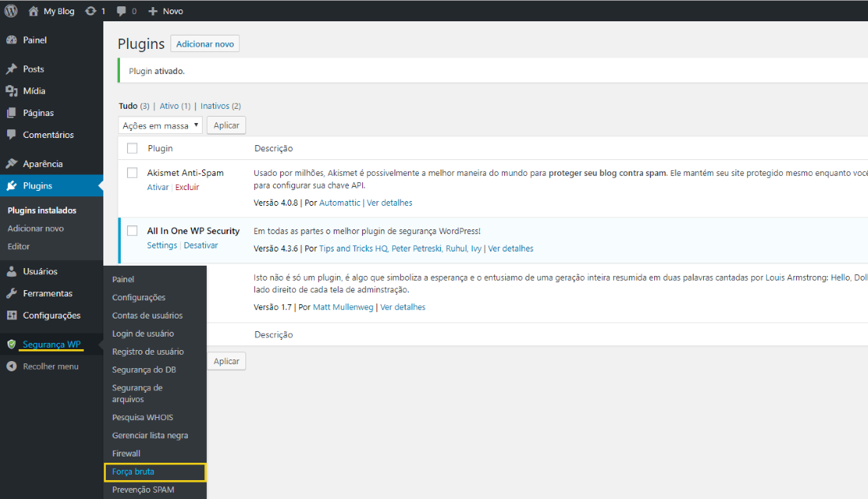Select Adicionar novo in Plugins submenu
The width and height of the screenshot is (868, 499).
pos(36,229)
